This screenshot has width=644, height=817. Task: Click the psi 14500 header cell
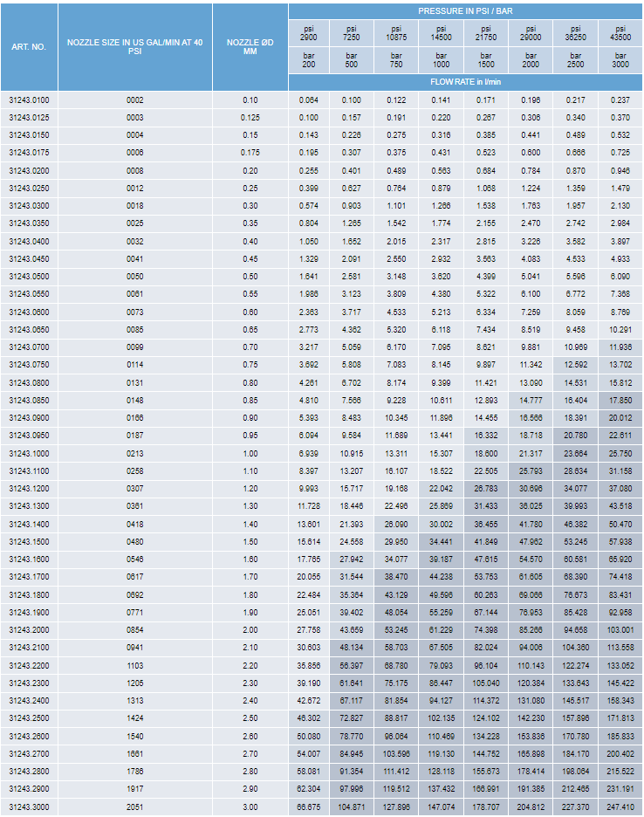coord(442,34)
